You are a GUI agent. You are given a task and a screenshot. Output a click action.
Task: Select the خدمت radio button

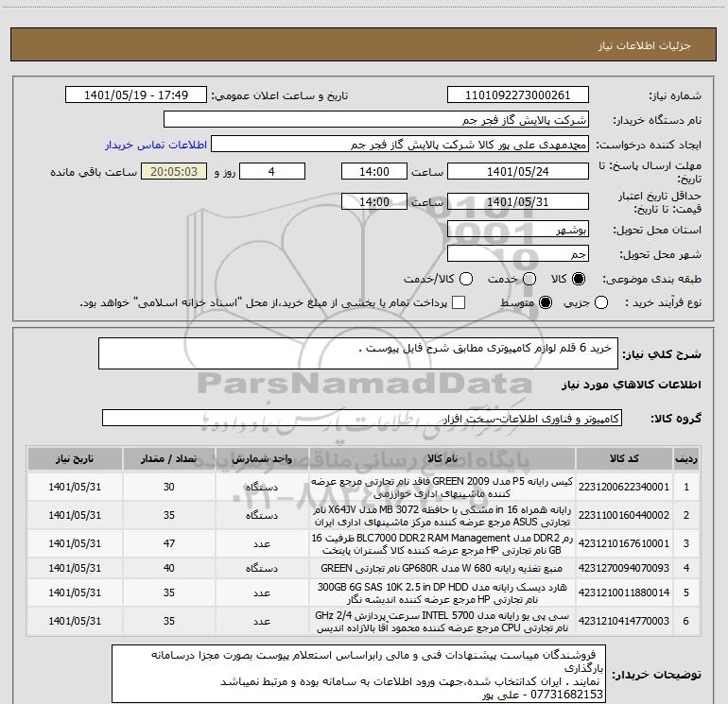point(529,279)
